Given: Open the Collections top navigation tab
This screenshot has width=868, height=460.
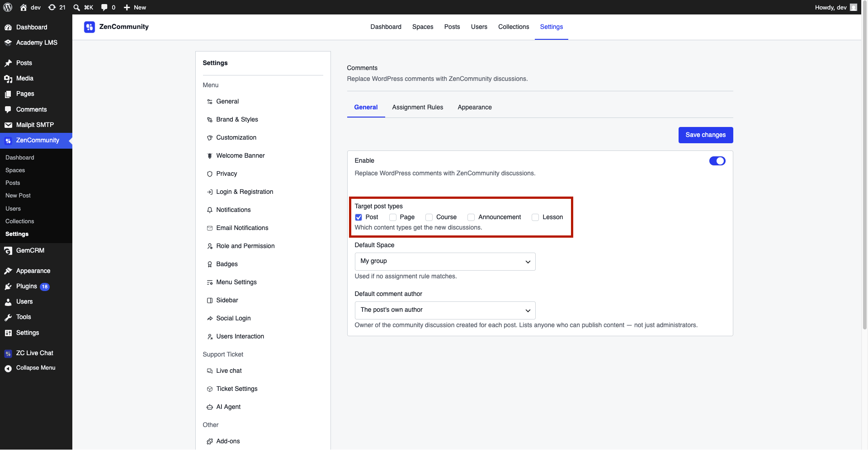Looking at the screenshot, I should click(514, 27).
